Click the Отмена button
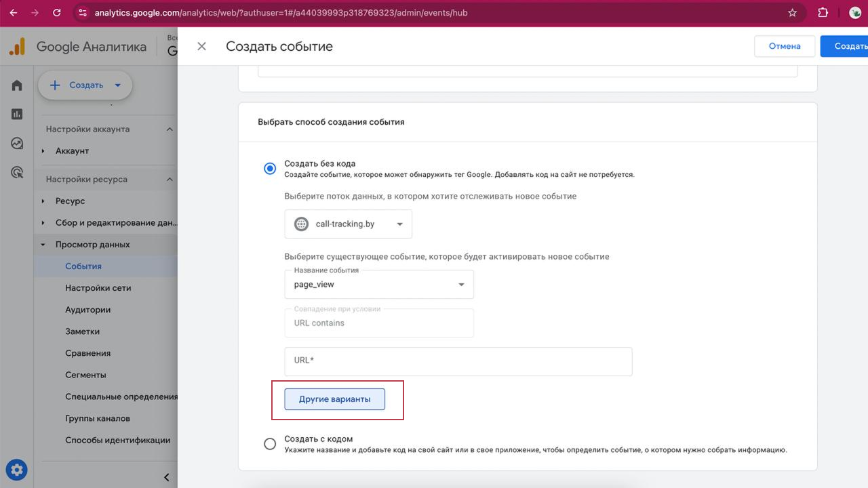This screenshot has width=868, height=488. coord(785,46)
